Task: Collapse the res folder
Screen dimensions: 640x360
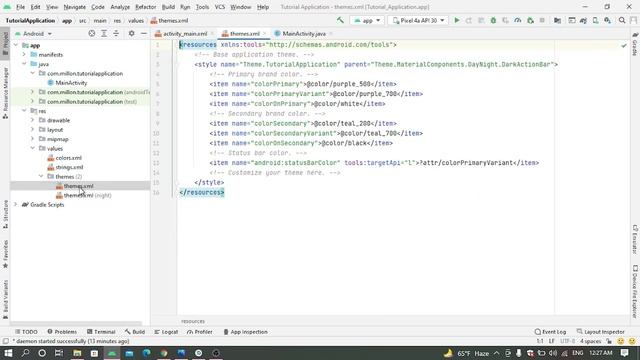Action: click(x=24, y=111)
